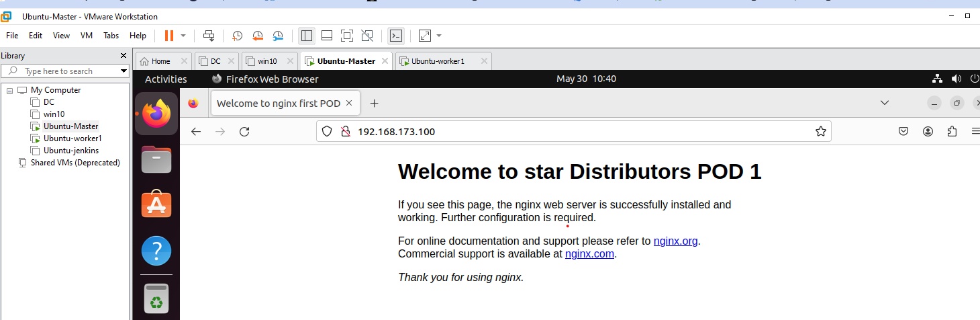
Task: Go back to the previous page
Action: [196, 132]
